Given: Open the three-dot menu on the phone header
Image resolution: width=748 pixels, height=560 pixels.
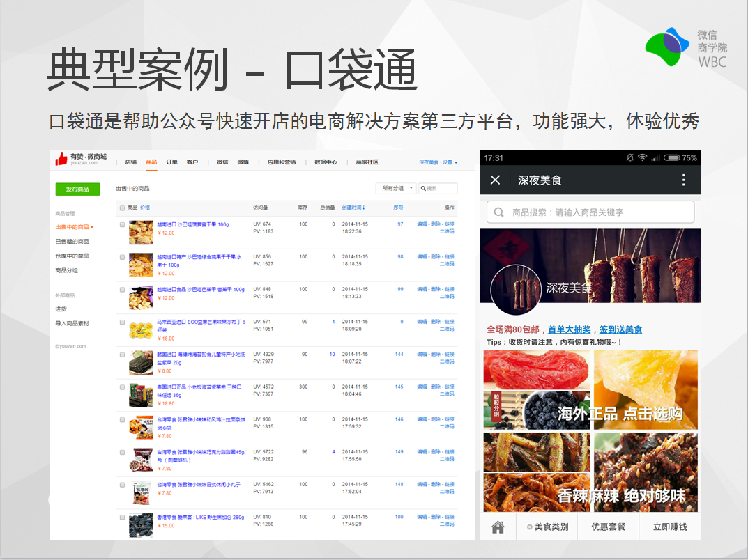Looking at the screenshot, I should point(684,180).
